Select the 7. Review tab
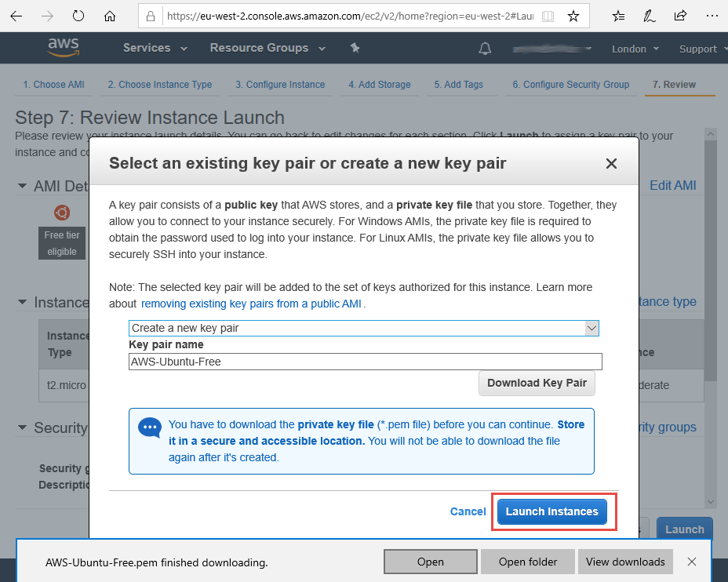The height and width of the screenshot is (582, 728). click(674, 85)
